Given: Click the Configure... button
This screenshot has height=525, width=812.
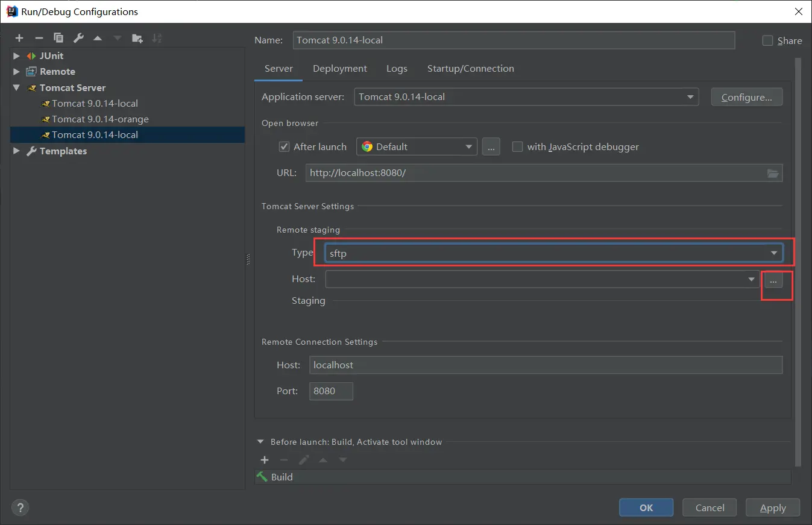Looking at the screenshot, I should [x=747, y=97].
